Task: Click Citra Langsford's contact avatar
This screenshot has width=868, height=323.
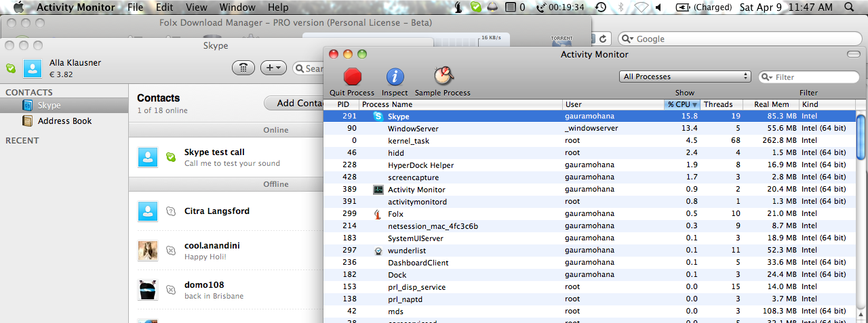Action: point(148,211)
